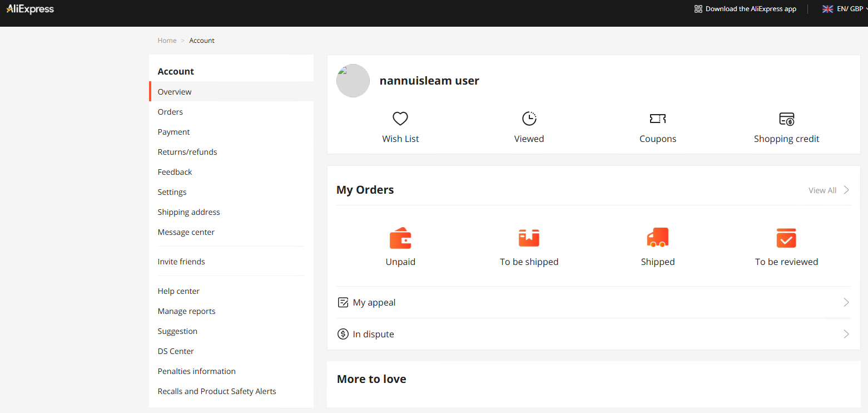Click the To be reviewed checkmark icon

[x=786, y=238]
